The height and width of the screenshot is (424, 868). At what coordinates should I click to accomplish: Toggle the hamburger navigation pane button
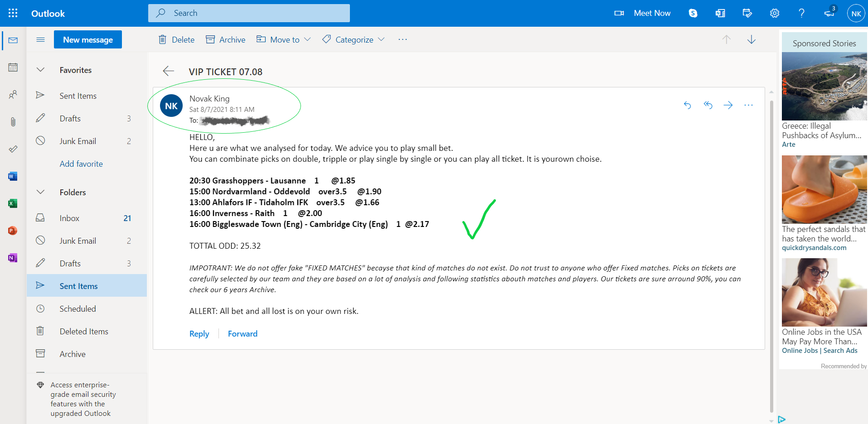click(x=40, y=39)
